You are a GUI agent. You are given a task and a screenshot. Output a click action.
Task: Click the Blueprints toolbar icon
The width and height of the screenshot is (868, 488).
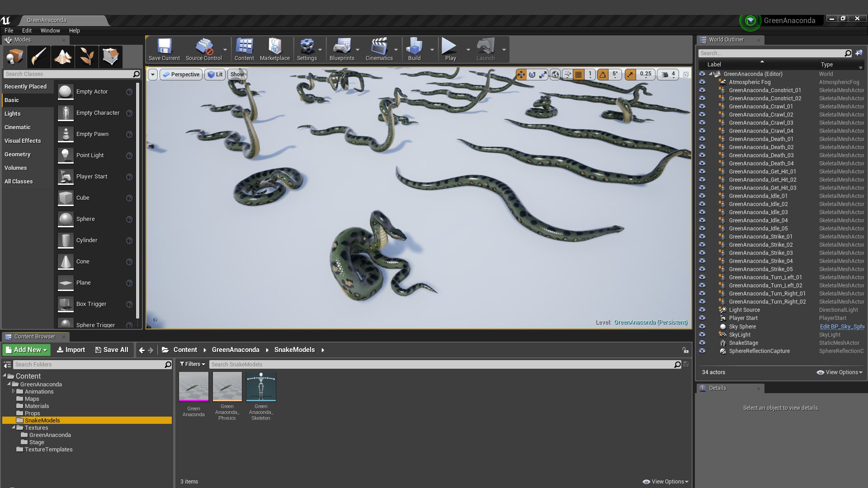342,49
